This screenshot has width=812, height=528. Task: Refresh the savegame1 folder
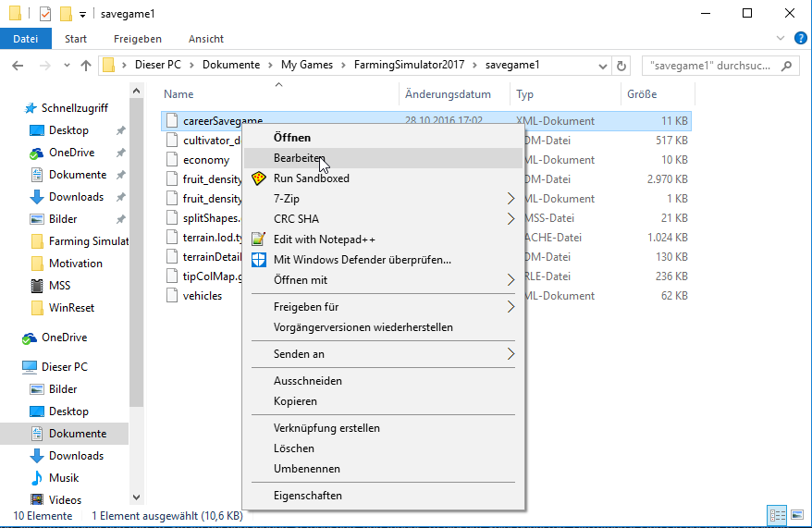click(621, 66)
